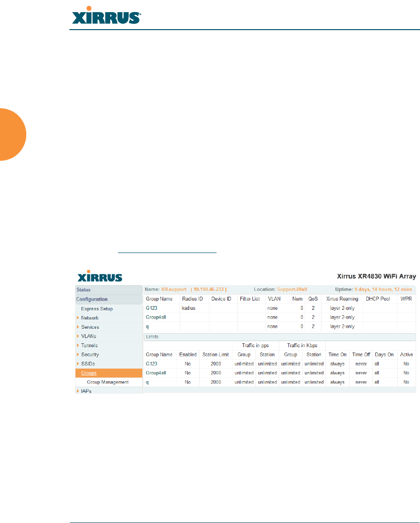
Task: Expand the IAPs menu arrow
Action: 78,391
